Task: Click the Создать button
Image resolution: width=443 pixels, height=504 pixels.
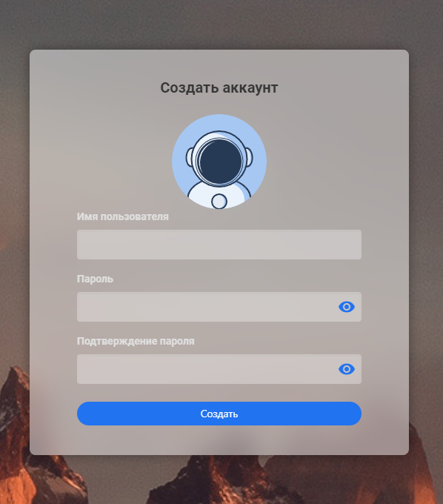Action: coord(219,414)
